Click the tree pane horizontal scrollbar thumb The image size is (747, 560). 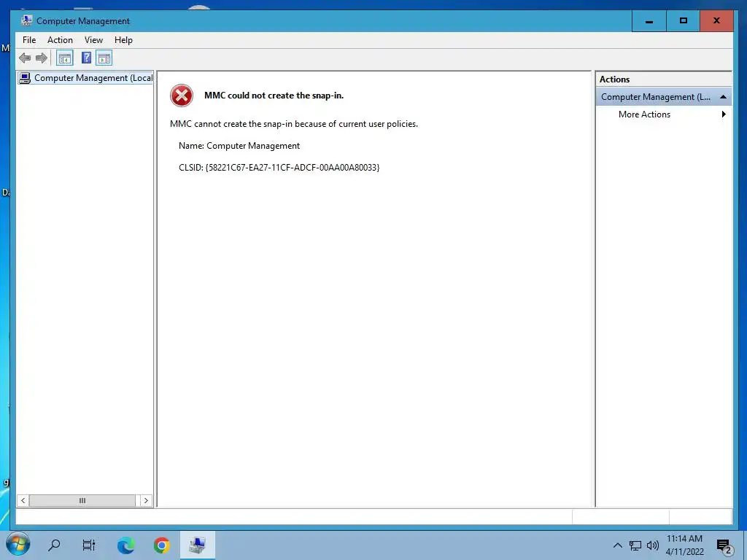click(82, 500)
